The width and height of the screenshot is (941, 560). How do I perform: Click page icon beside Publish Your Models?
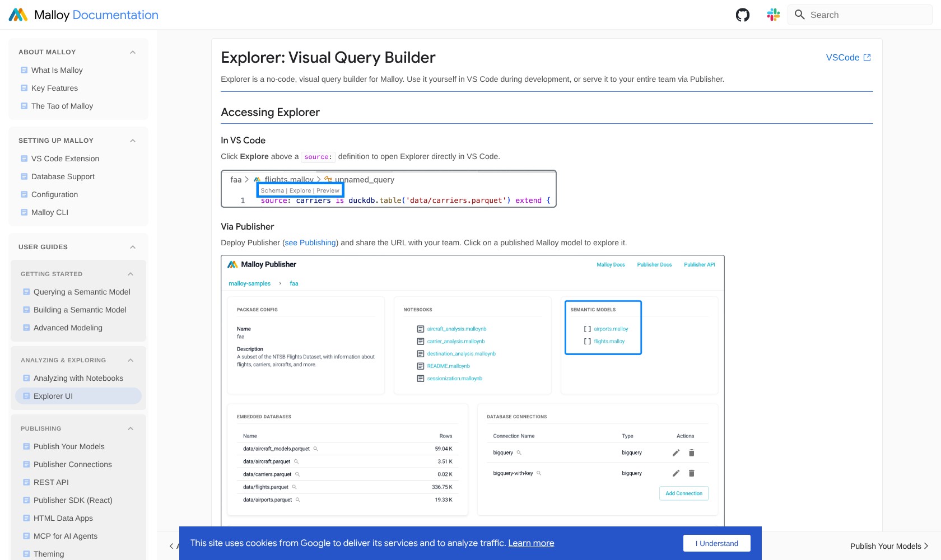(26, 446)
